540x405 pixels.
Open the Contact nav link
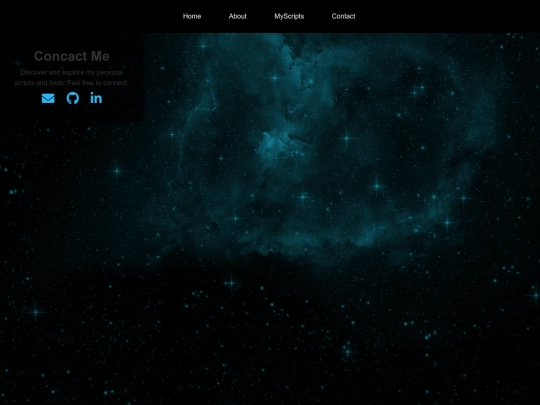click(343, 16)
